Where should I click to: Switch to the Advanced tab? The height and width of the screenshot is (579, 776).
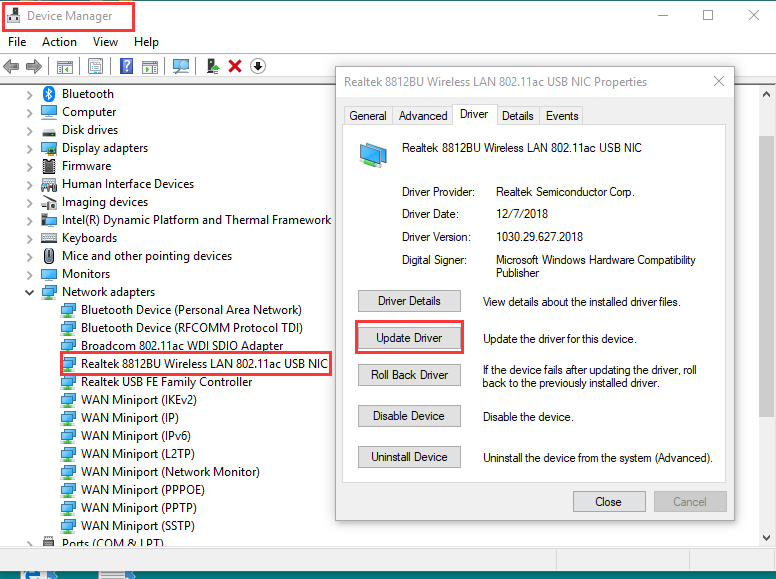[423, 115]
